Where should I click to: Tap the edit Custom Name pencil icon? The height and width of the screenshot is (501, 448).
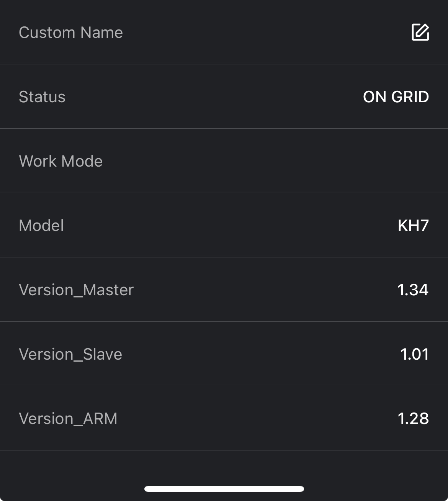[x=420, y=32]
